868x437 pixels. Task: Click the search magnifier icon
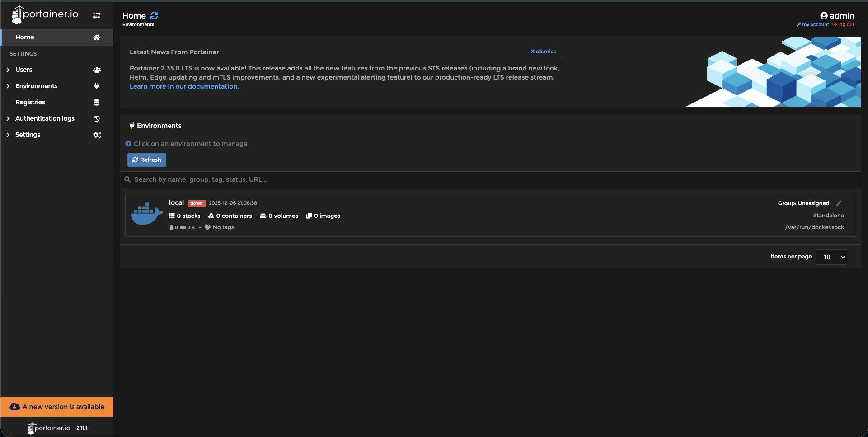[x=127, y=179]
